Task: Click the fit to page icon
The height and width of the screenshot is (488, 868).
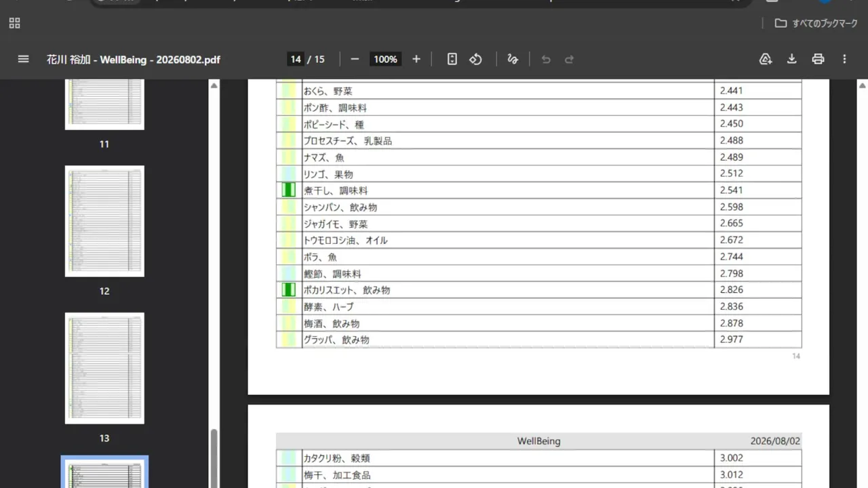Action: [452, 59]
